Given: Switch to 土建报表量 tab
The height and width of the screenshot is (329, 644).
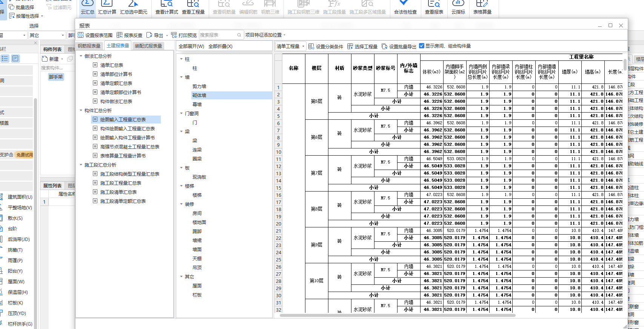Looking at the screenshot, I should tap(118, 46).
